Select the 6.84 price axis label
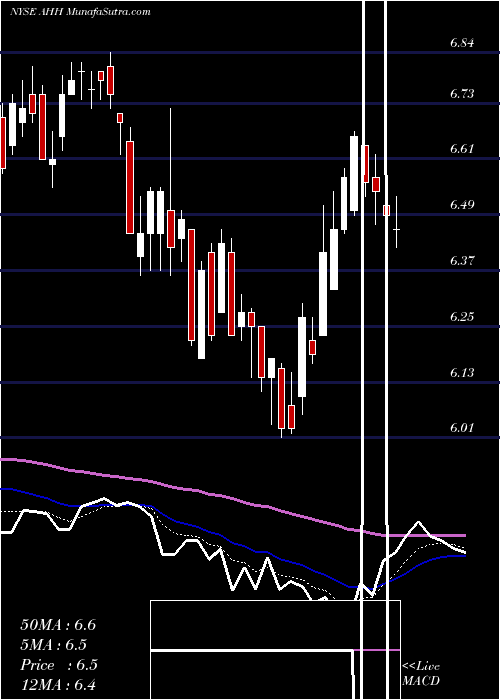Image resolution: width=500 pixels, height=700 pixels. pyautogui.click(x=462, y=43)
